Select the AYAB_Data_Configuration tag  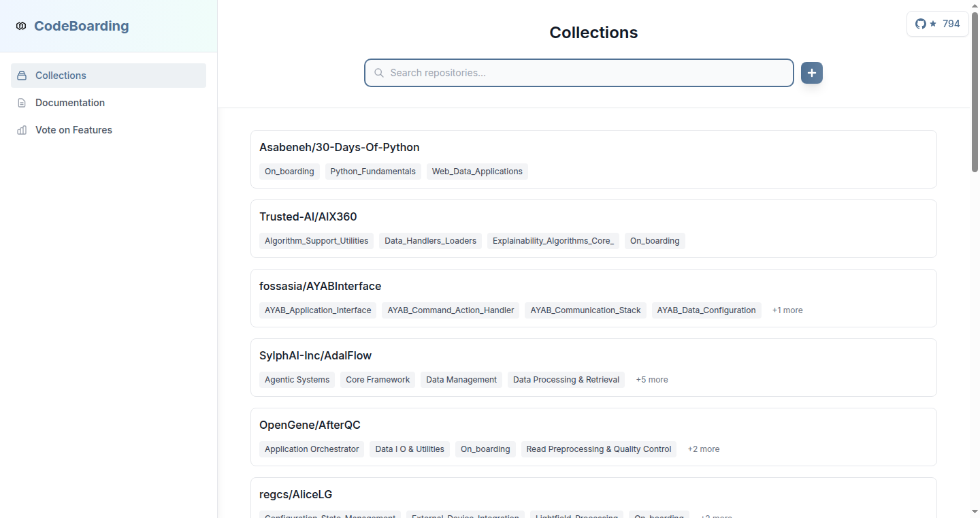click(706, 310)
